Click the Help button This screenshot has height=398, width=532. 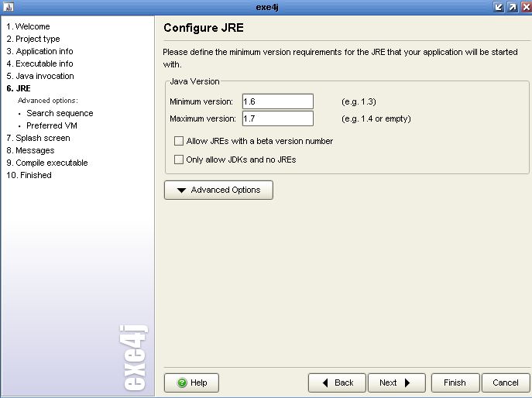pyautogui.click(x=192, y=383)
